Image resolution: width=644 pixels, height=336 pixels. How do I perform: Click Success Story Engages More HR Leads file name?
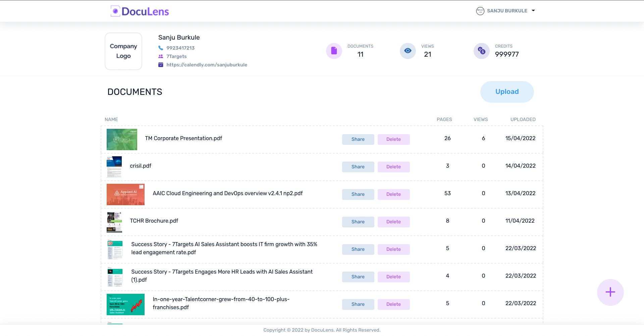click(x=222, y=276)
